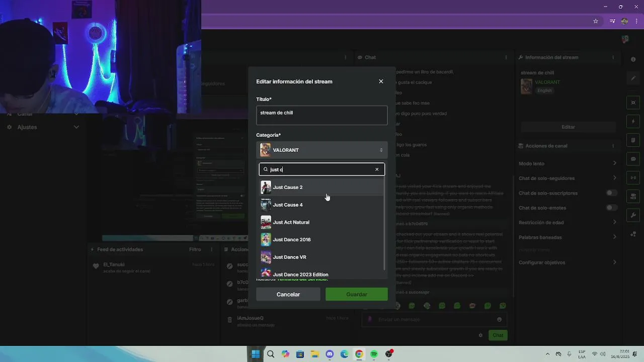
Task: Click the broadcast signal icon in sidebar
Action: coord(633,177)
